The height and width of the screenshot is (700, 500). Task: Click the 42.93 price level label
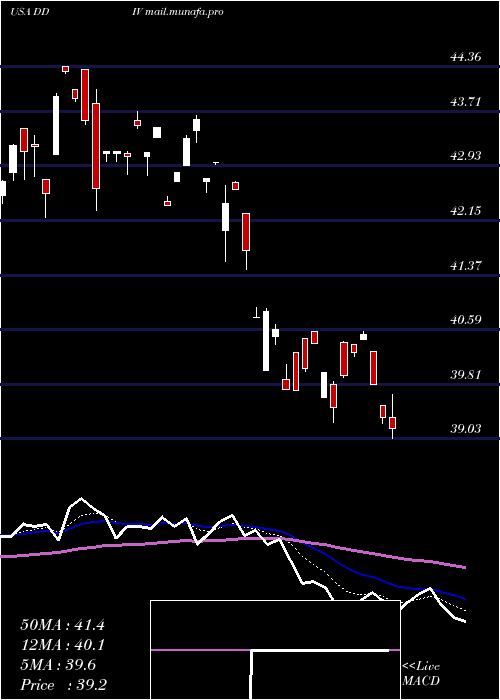tap(466, 155)
